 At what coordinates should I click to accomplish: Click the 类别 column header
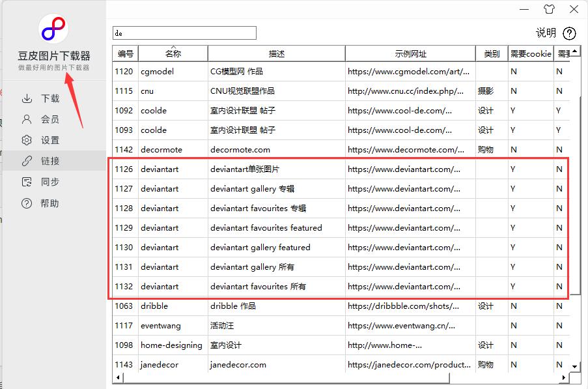pos(492,53)
